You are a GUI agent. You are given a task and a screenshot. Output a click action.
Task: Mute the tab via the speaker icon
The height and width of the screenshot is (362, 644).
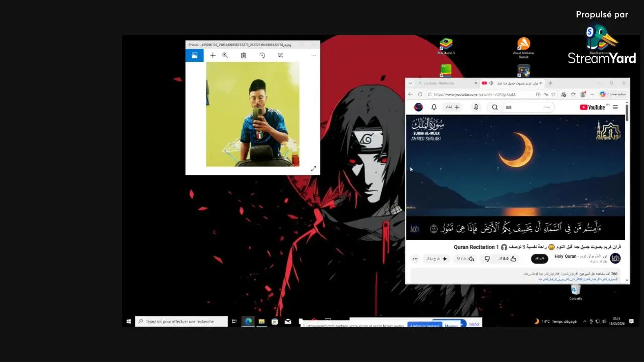click(491, 83)
